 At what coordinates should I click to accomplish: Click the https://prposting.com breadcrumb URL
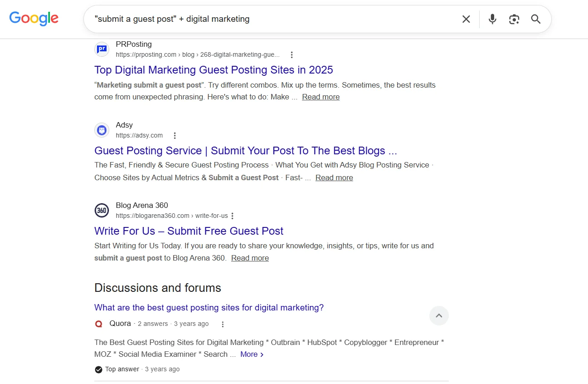(198, 54)
